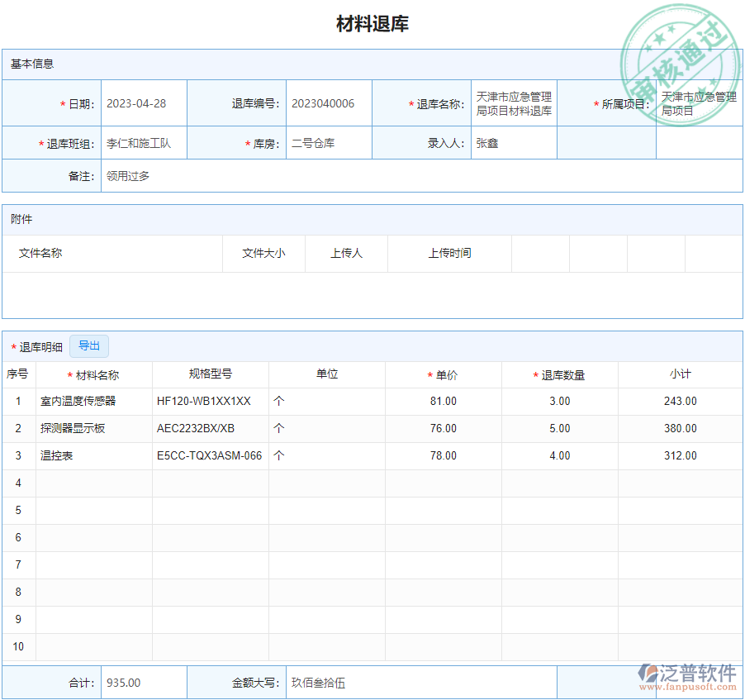
Task: Click the 上传时间 column header
Action: tap(449, 254)
